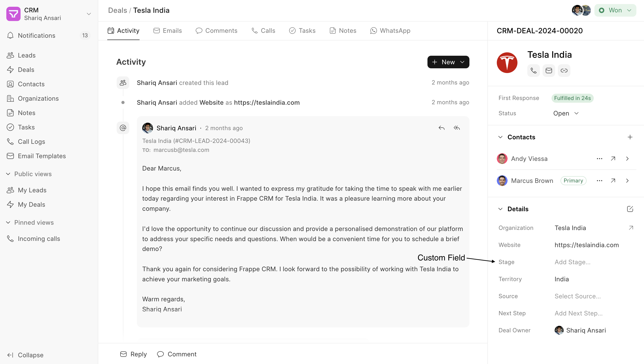Click the link icon under Tesla India
The height and width of the screenshot is (364, 644).
pos(564,71)
